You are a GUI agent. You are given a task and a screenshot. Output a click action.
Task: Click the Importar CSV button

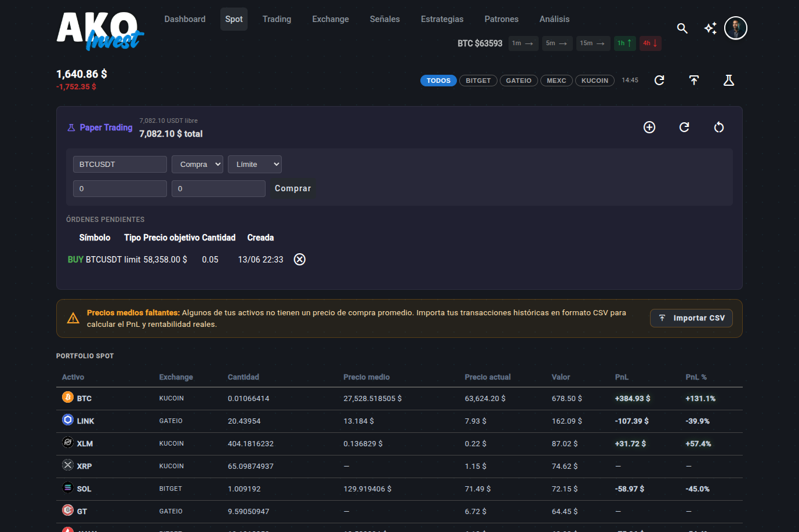(691, 318)
